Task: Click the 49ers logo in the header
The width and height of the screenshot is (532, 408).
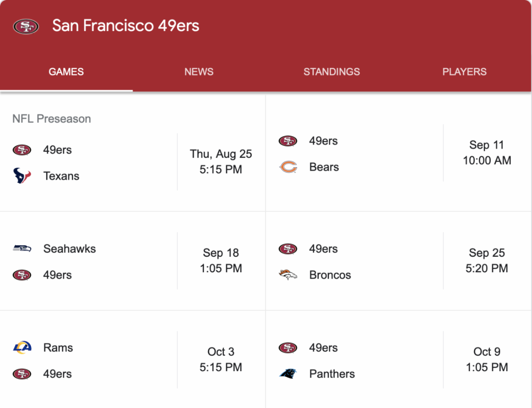Action: click(x=26, y=26)
